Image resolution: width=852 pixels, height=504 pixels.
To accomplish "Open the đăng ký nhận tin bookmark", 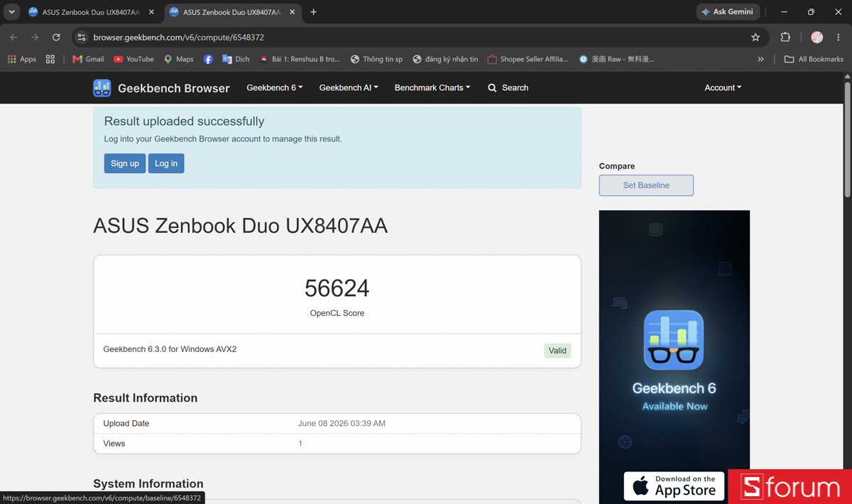I will (x=446, y=59).
